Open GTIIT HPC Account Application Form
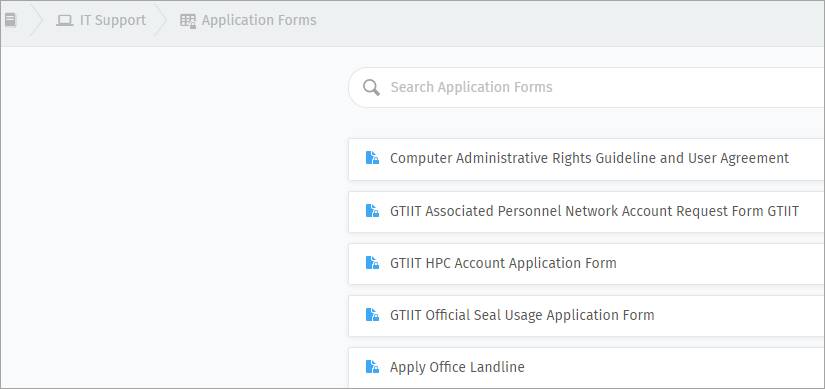825x389 pixels. click(x=503, y=263)
